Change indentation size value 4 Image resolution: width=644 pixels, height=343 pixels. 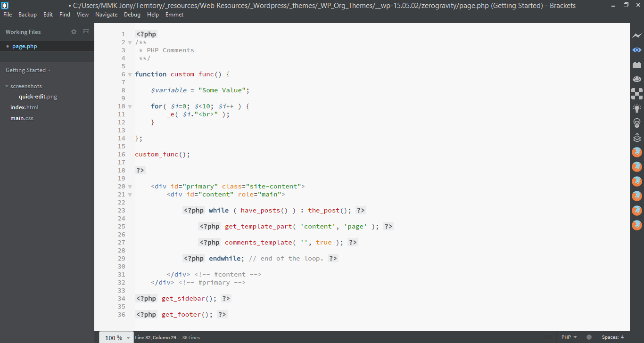click(622, 337)
